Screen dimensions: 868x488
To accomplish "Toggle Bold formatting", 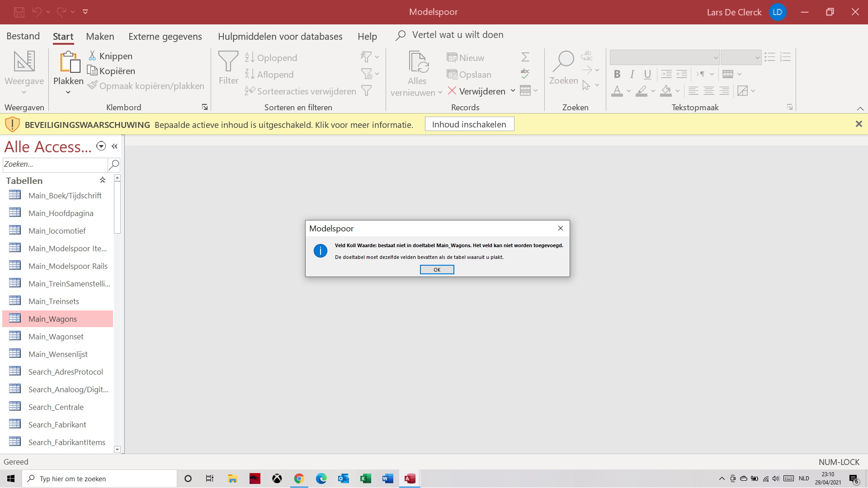I will pos(617,74).
